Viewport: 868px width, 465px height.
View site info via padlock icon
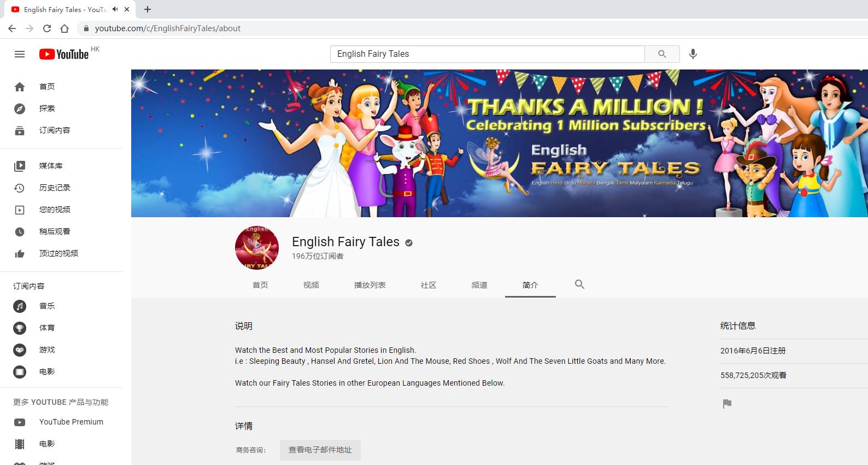tap(86, 28)
